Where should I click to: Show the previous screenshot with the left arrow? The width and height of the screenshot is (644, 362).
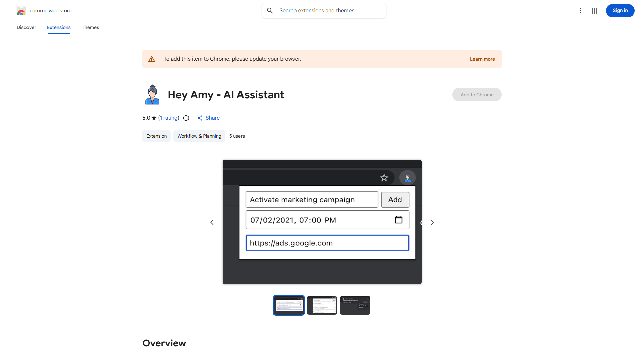(x=212, y=222)
